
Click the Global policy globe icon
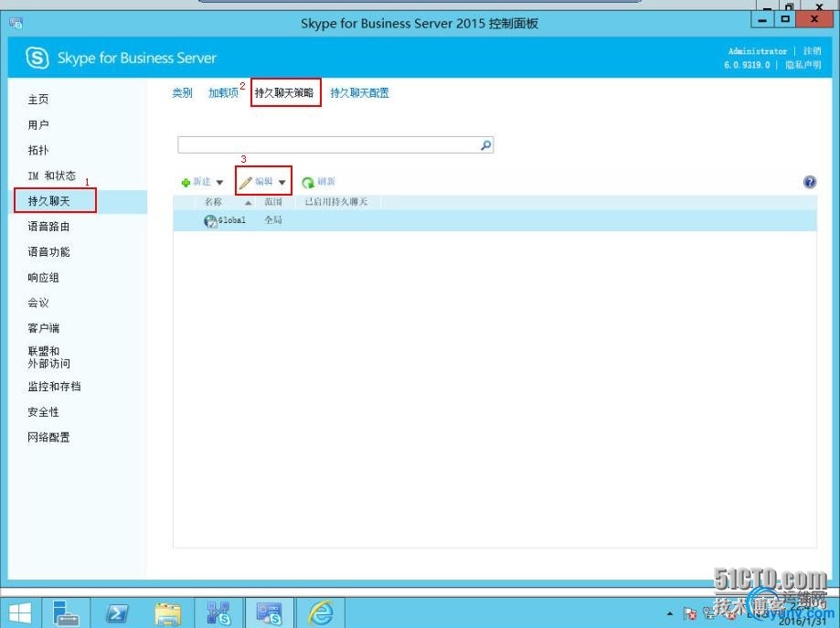point(210,221)
